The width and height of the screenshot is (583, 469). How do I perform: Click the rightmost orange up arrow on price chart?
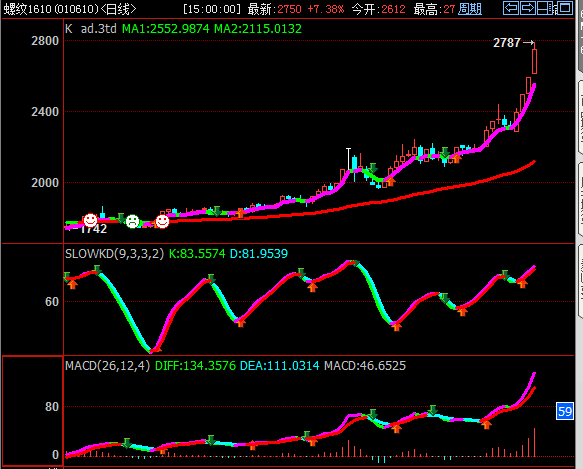(x=457, y=158)
